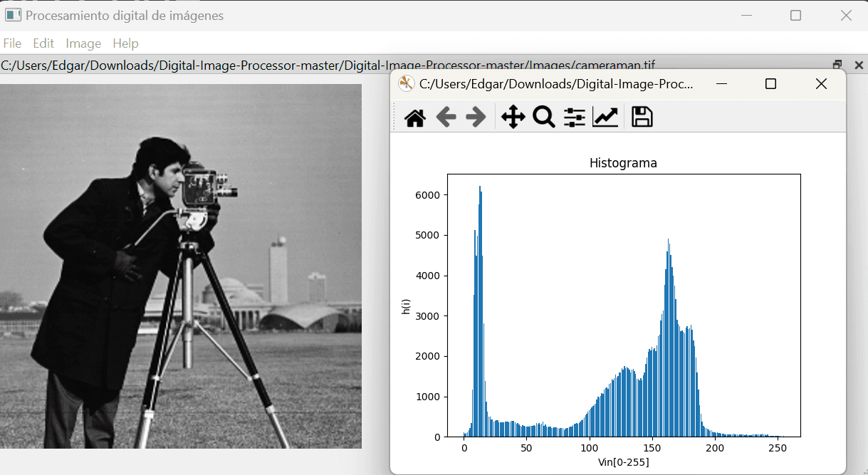This screenshot has width=868, height=475.
Task: Click the matplotlib logo in the histogram title bar
Action: point(406,84)
